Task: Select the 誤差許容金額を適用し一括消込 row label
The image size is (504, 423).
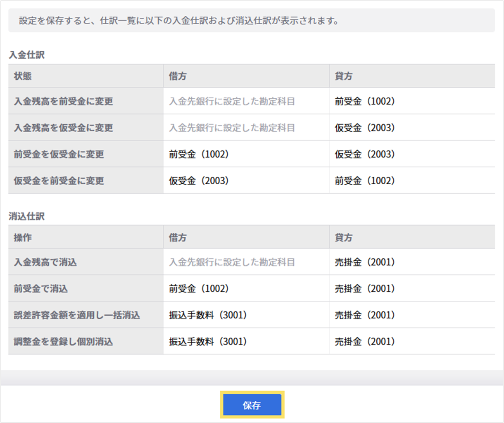Action: [77, 315]
